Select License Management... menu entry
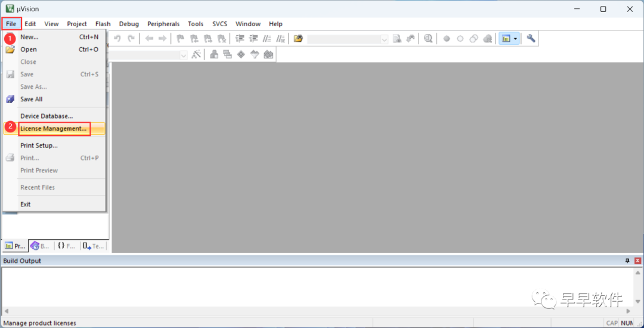Viewport: 644px width, 328px height. pyautogui.click(x=54, y=128)
